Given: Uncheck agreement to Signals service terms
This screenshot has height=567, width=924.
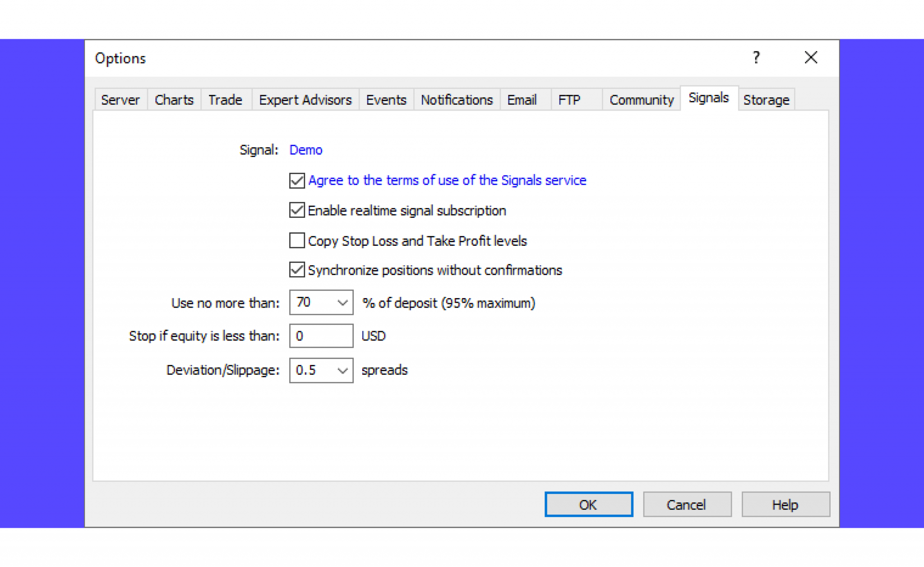Looking at the screenshot, I should (296, 180).
